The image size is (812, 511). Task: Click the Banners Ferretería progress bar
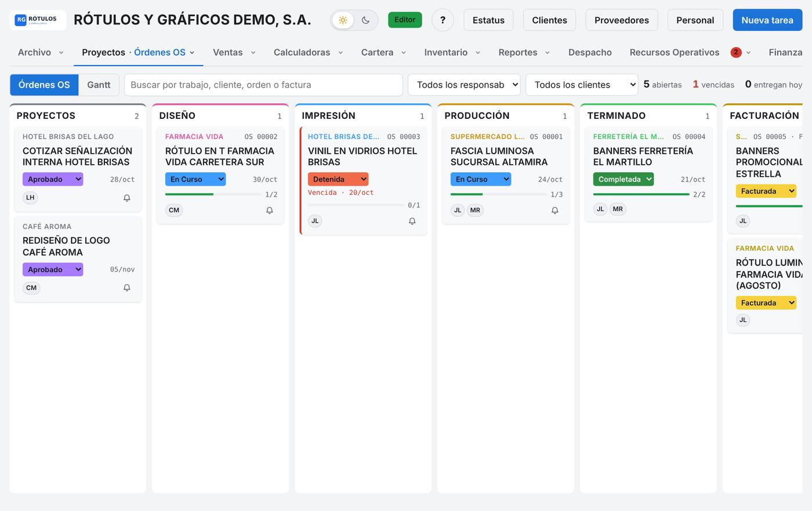tap(641, 194)
